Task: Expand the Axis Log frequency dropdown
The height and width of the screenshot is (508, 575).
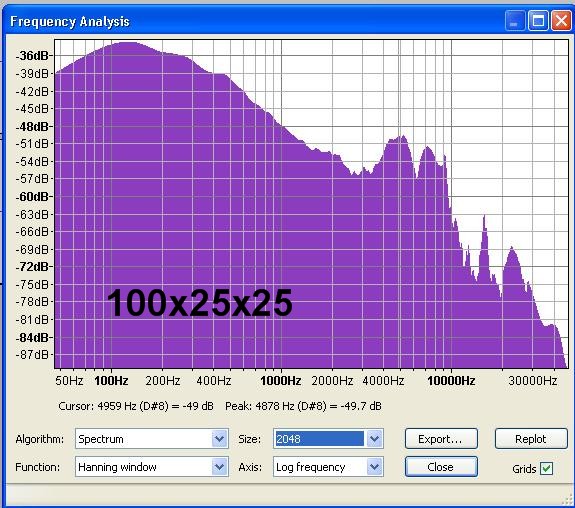Action: 374,467
